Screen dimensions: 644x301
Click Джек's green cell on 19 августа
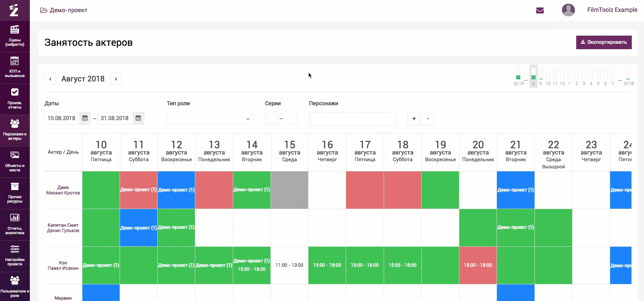tap(440, 190)
